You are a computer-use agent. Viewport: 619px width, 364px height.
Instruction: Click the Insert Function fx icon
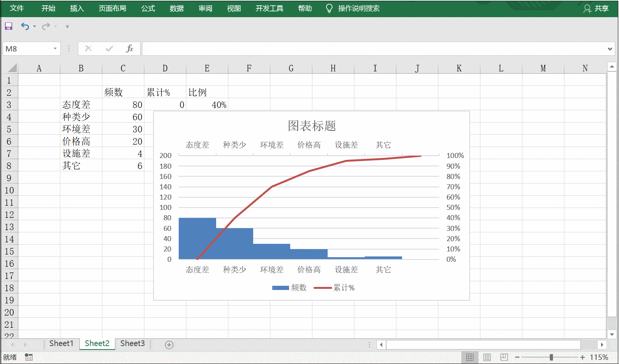click(x=130, y=48)
